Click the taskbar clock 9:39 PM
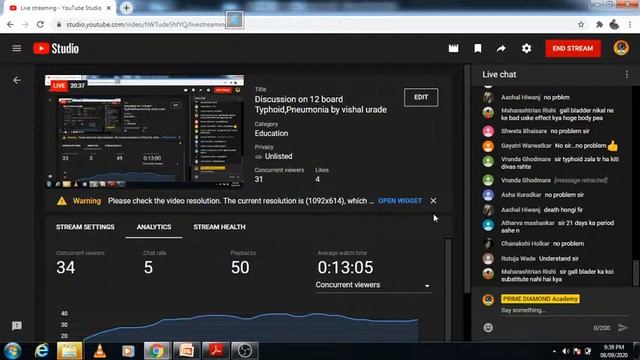The width and height of the screenshot is (640, 360). click(x=614, y=347)
